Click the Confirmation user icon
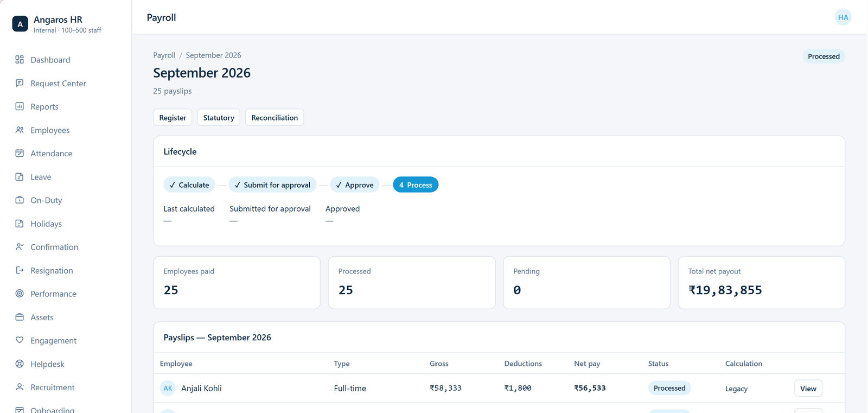 20,246
